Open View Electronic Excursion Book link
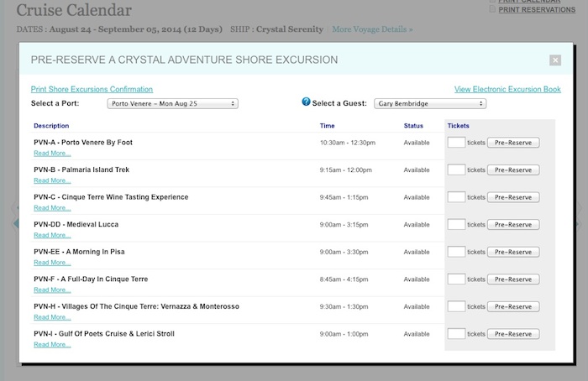Image resolution: width=588 pixels, height=381 pixels. pos(507,89)
